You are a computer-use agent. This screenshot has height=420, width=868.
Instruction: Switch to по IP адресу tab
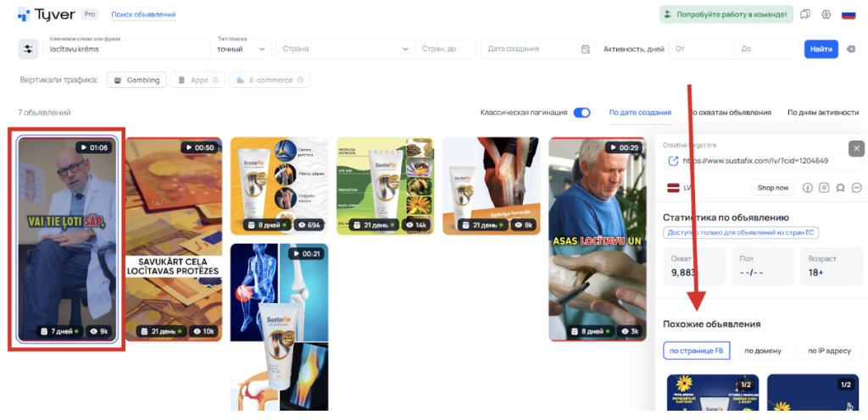pos(830,351)
